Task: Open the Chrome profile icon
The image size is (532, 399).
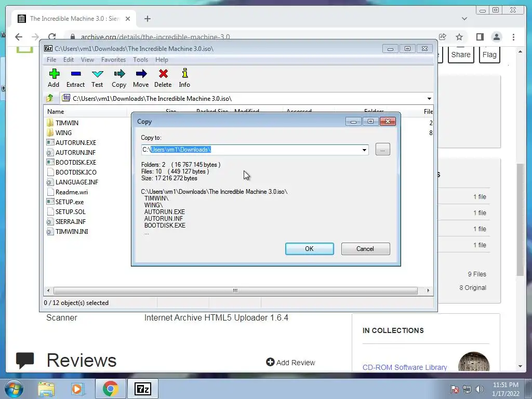Action: click(x=496, y=37)
